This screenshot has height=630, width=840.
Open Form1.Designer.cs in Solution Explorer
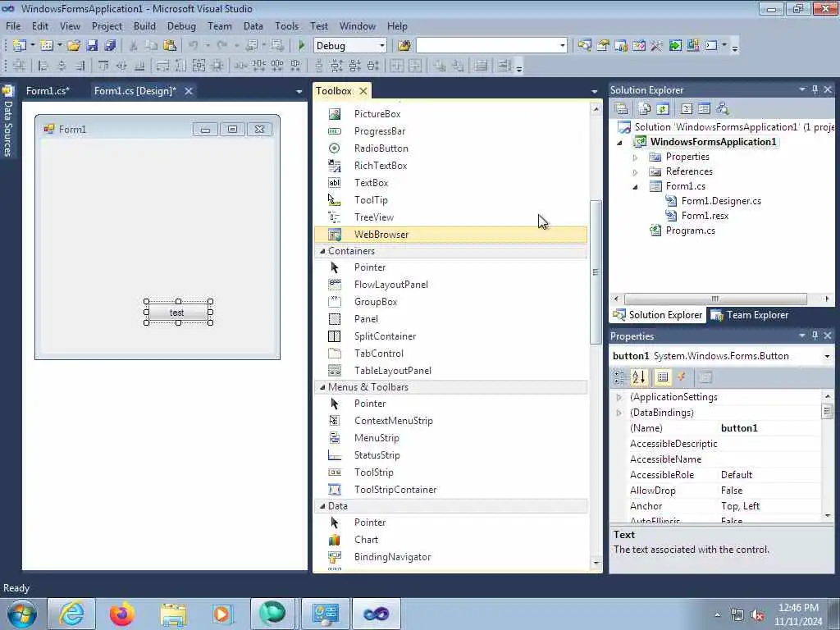(720, 201)
